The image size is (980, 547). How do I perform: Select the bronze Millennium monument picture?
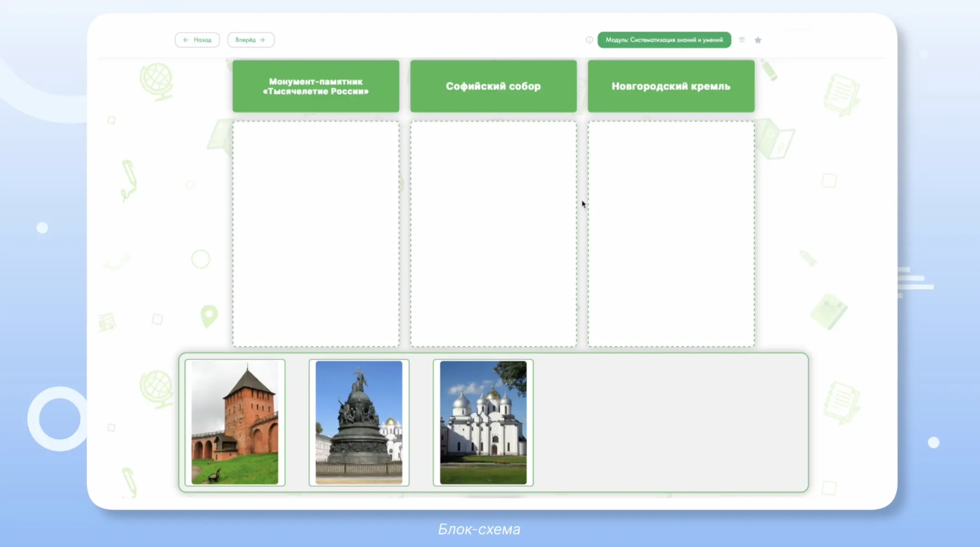tap(359, 422)
